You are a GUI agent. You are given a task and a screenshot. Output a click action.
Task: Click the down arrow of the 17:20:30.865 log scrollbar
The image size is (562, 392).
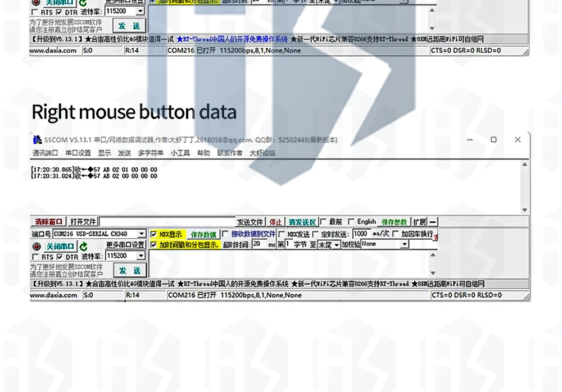(524, 210)
